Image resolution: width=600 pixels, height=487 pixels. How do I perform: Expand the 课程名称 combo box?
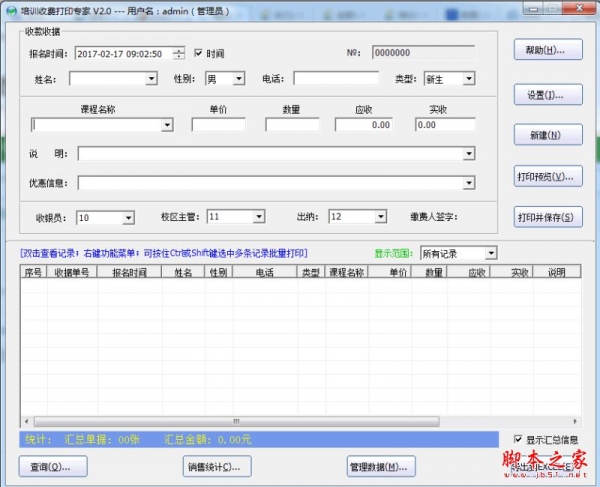(x=167, y=125)
